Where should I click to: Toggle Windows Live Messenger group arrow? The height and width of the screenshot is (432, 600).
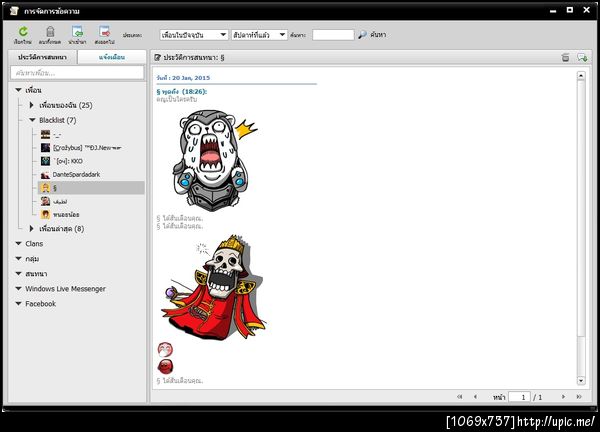[18, 289]
